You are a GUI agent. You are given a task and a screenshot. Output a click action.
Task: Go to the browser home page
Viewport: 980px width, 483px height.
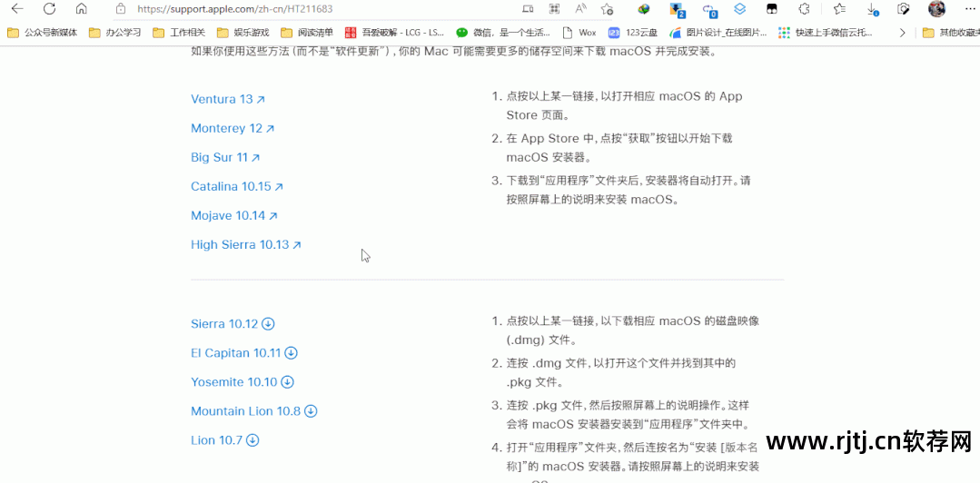81,9
